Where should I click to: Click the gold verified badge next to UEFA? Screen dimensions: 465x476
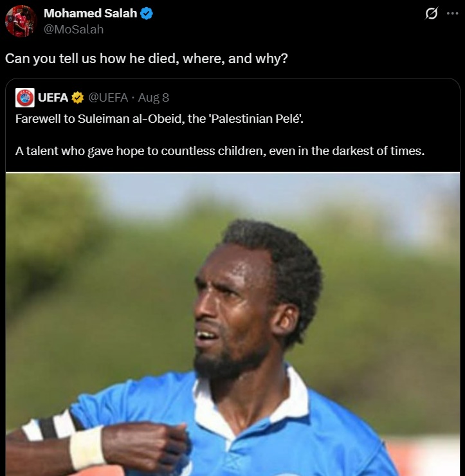coord(77,98)
